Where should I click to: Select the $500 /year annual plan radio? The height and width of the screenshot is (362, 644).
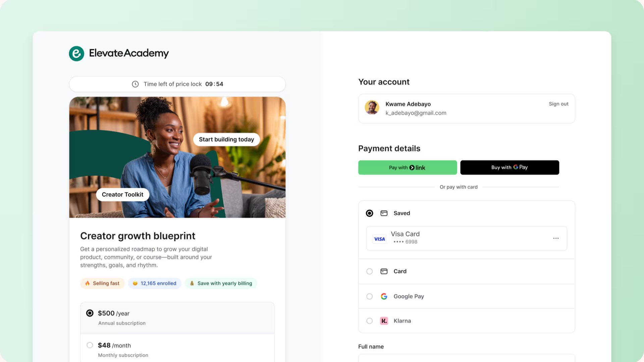[90, 313]
